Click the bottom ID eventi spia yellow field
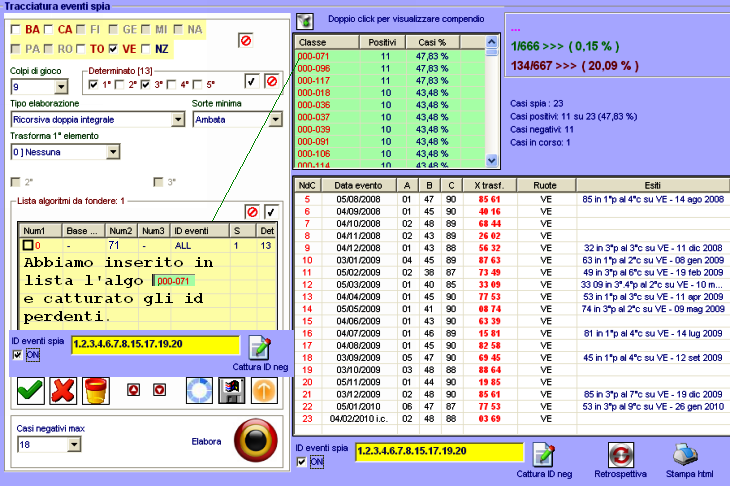730x486 pixels. click(x=439, y=452)
